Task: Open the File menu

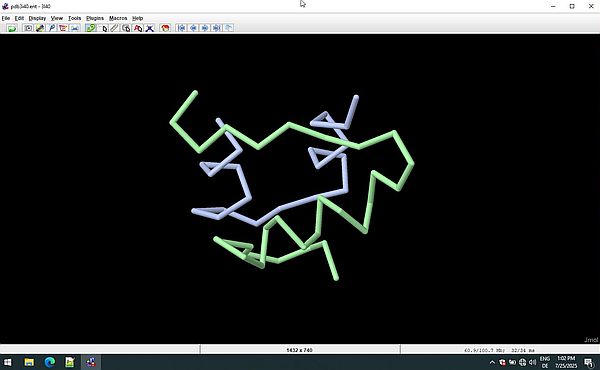Action: click(6, 18)
